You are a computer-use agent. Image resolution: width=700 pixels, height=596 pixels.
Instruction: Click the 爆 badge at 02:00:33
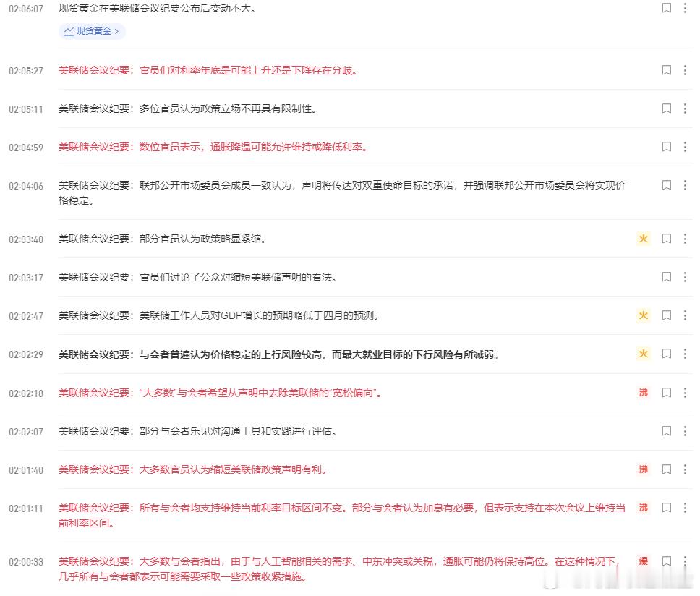pos(644,561)
